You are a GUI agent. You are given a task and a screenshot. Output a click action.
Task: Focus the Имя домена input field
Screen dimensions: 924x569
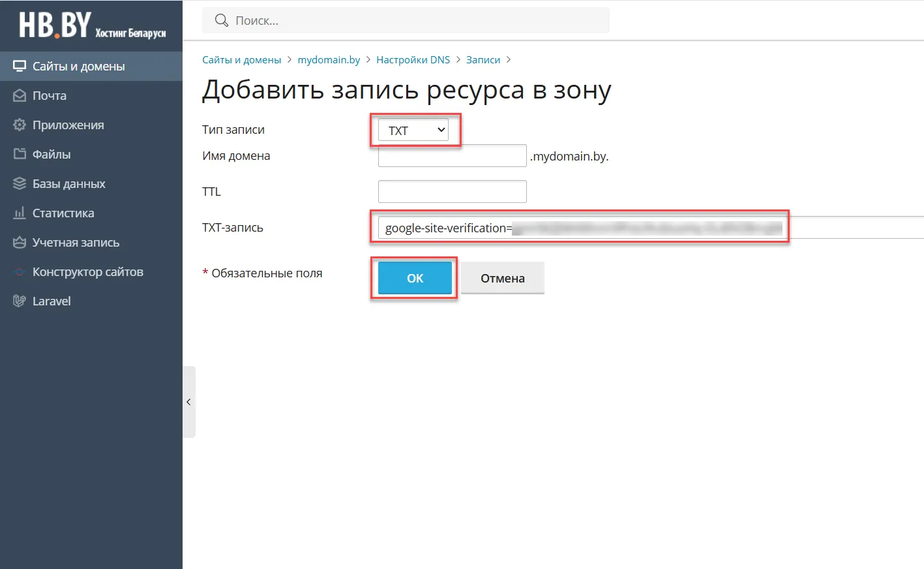[452, 156]
